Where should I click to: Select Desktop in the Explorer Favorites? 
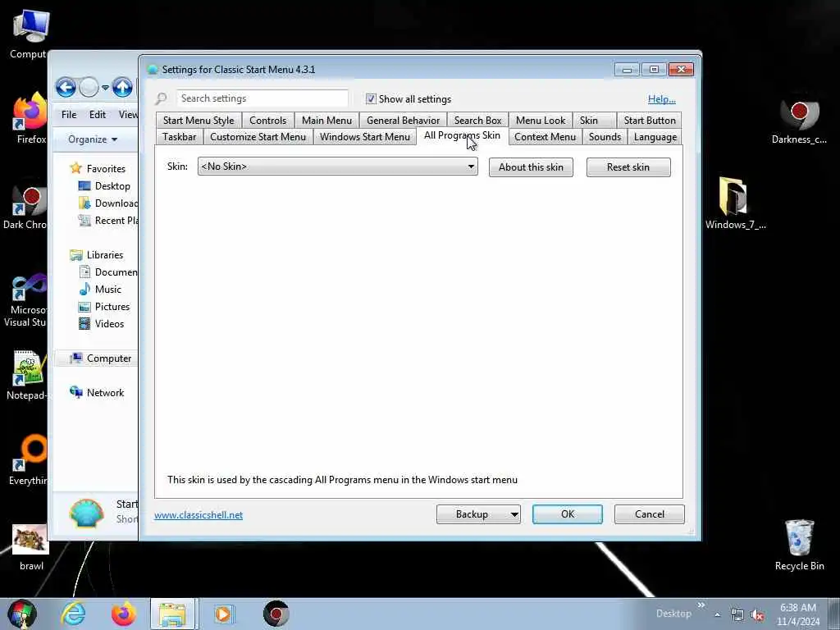pyautogui.click(x=104, y=186)
